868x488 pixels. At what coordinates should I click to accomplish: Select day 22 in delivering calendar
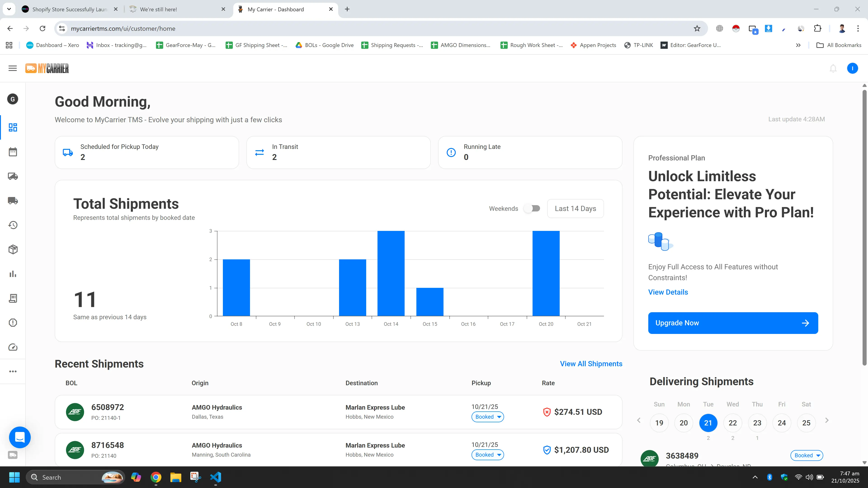(x=733, y=423)
